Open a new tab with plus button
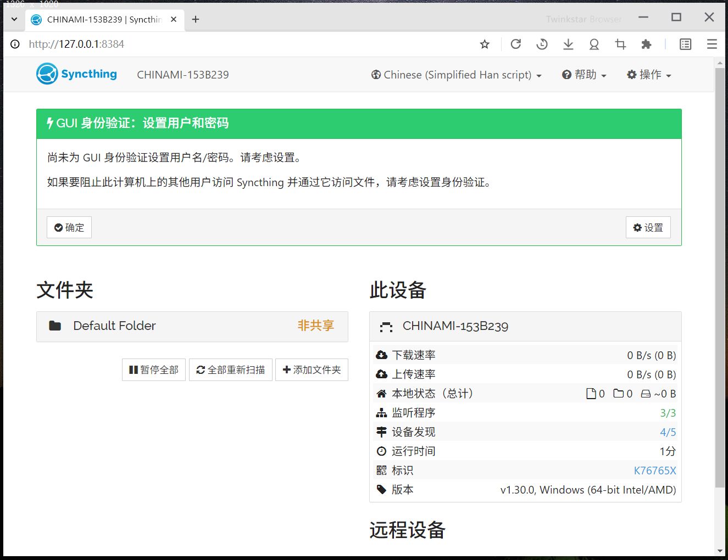Image resolution: width=728 pixels, height=560 pixels. point(195,19)
